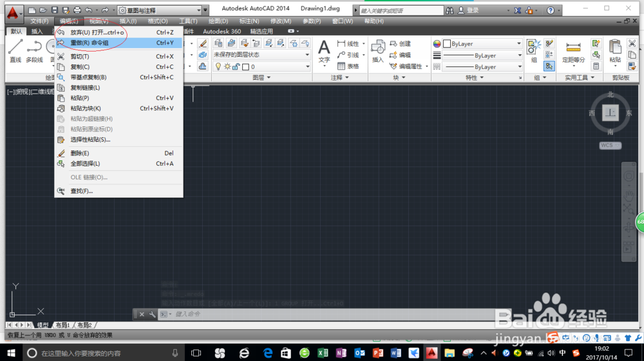Screen dimensions: 644x361
Task: Click the layer 0 color square swatch
Action: pyautogui.click(x=245, y=66)
